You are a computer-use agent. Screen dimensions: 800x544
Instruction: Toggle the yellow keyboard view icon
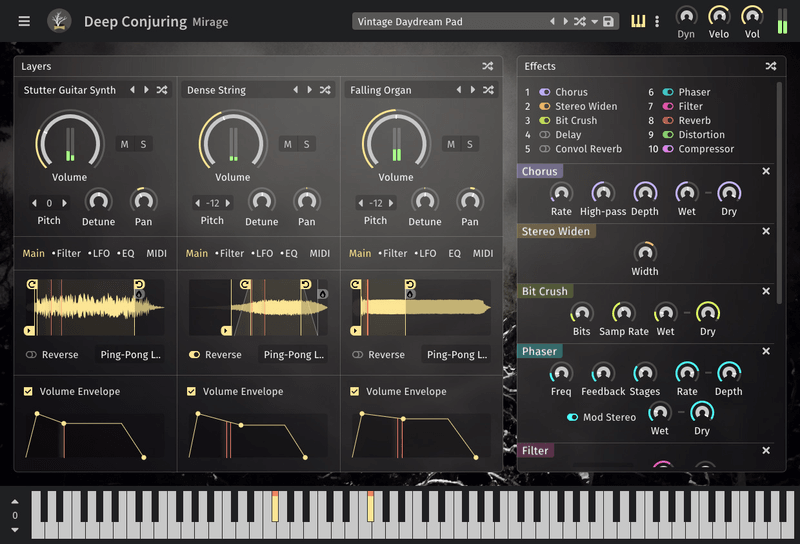click(638, 21)
